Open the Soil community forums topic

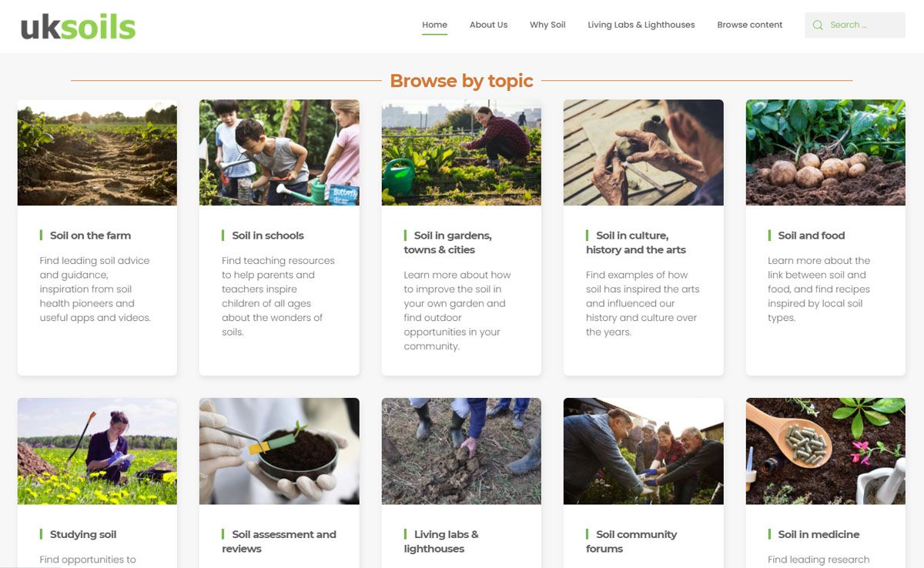[631, 541]
